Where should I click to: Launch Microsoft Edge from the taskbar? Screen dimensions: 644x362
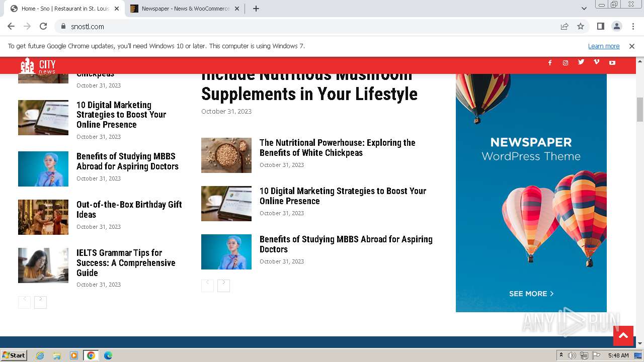[108, 355]
